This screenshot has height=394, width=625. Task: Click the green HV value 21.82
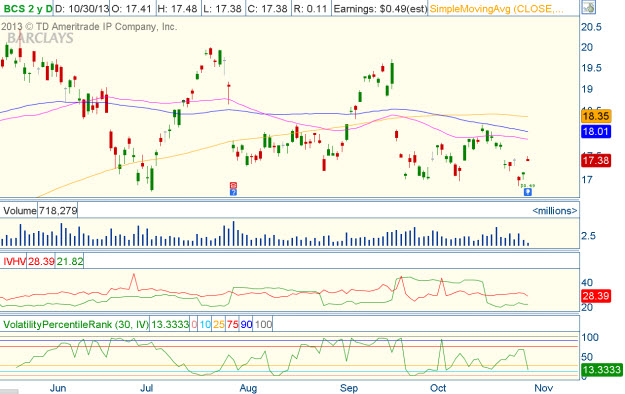click(x=70, y=262)
